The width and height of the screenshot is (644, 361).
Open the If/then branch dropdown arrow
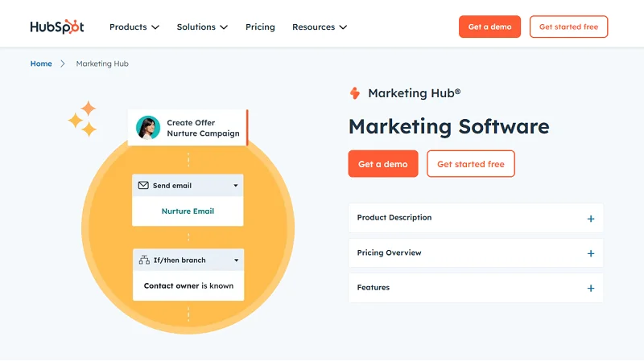pos(236,260)
